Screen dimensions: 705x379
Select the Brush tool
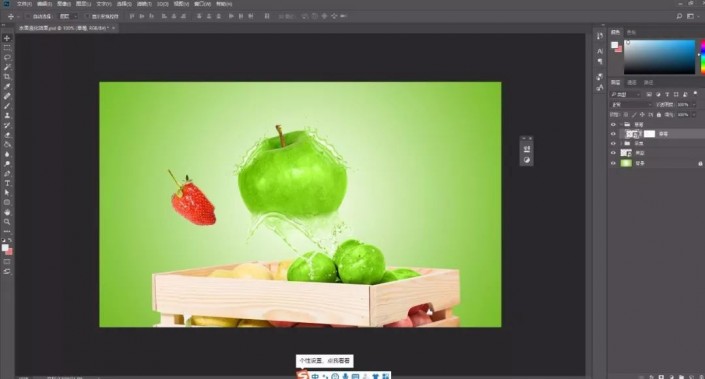[x=7, y=106]
